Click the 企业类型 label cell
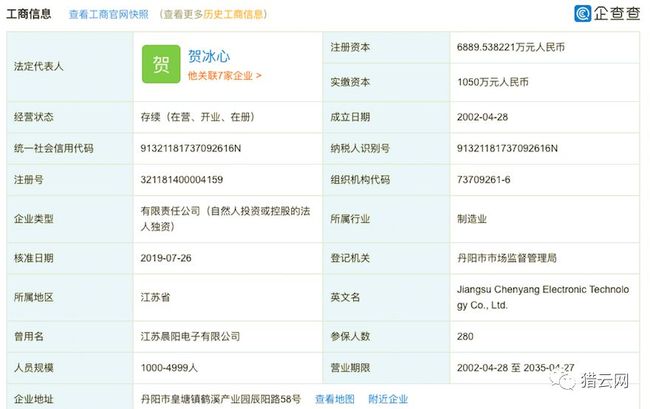650x409 pixels. [70, 219]
